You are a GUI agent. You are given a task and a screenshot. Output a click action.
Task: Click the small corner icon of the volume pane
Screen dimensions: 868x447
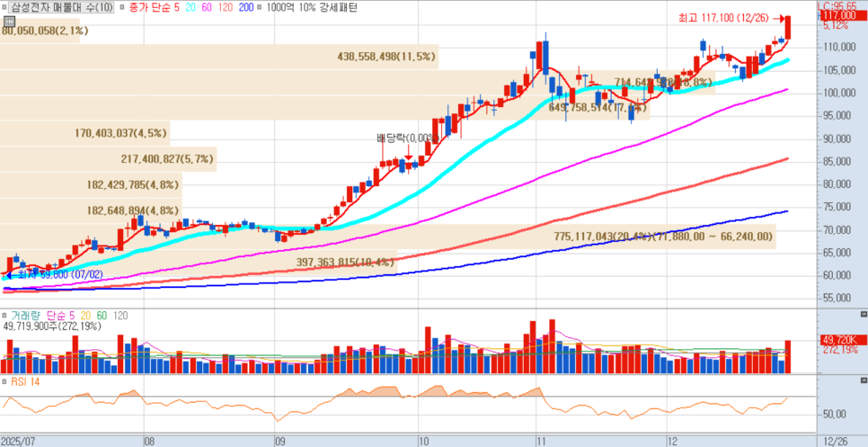(864, 314)
